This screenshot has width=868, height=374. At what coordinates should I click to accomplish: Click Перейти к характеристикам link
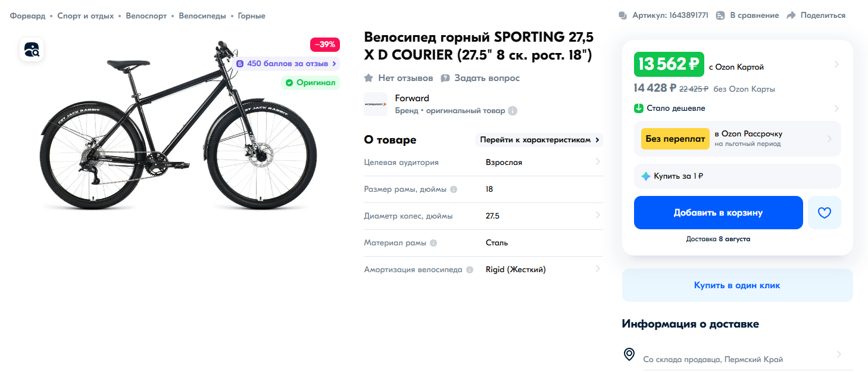539,140
